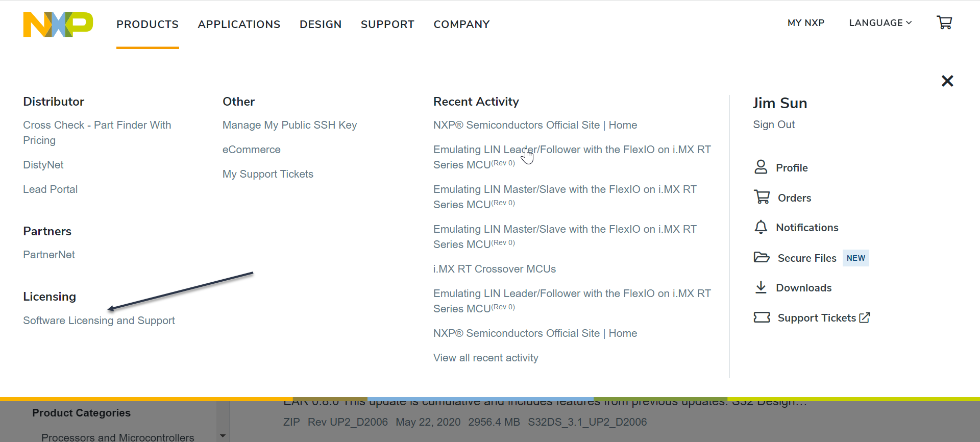Open the Support menu
Image resolution: width=980 pixels, height=442 pixels.
(x=387, y=24)
